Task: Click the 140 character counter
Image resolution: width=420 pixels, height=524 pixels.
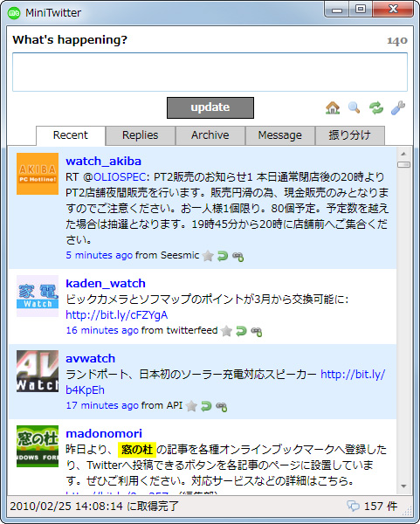Action: (397, 41)
